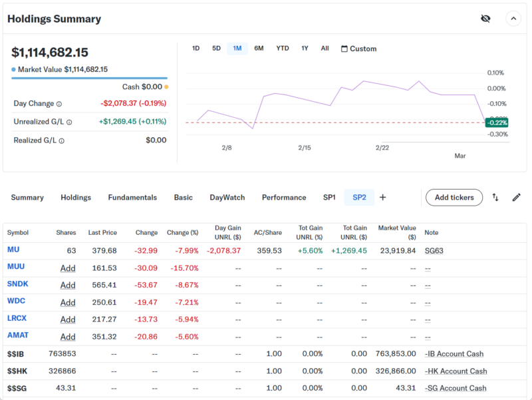
Task: Open the SP1 view tab
Action: (329, 197)
